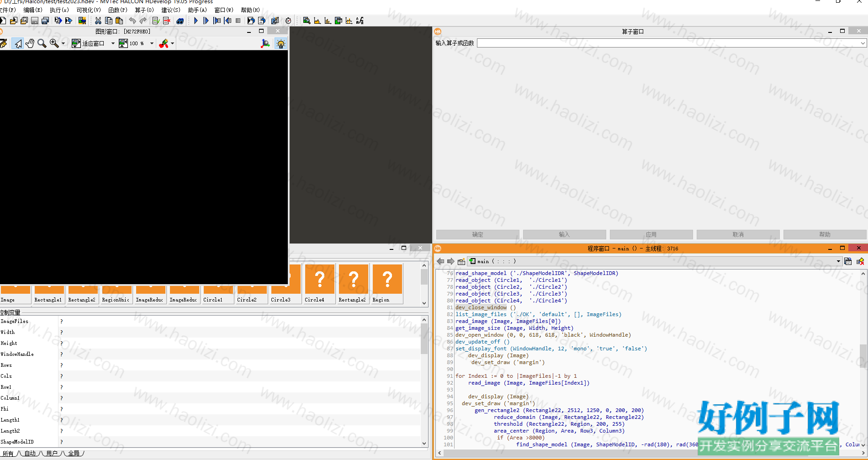Switch to the 全局 variables tab
The height and width of the screenshot is (460, 868).
tap(74, 454)
